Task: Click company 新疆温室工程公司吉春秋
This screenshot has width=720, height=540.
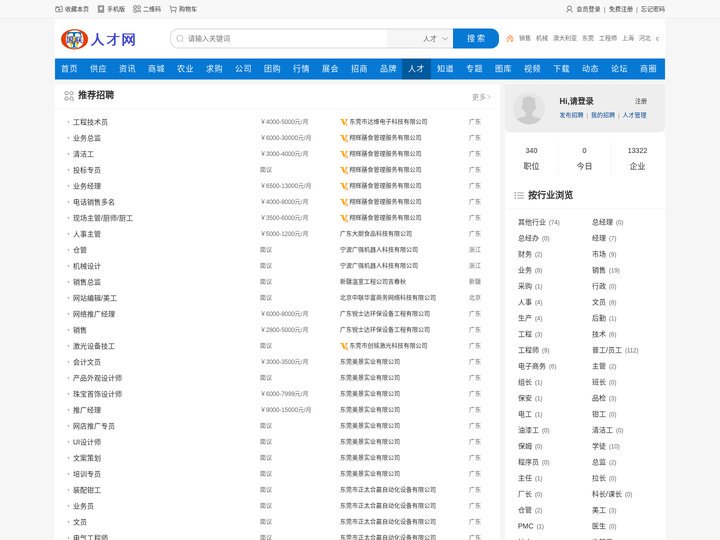Action: [x=373, y=282]
